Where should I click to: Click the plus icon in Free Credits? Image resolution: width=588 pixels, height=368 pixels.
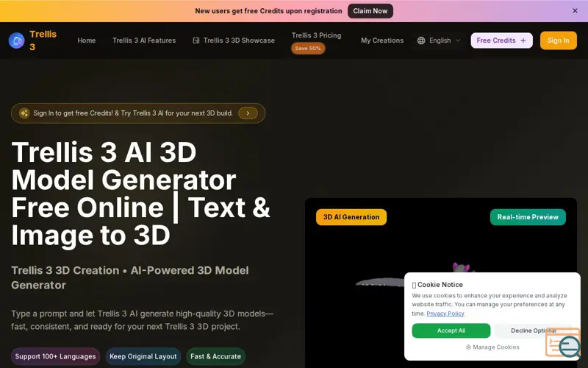[x=523, y=40]
